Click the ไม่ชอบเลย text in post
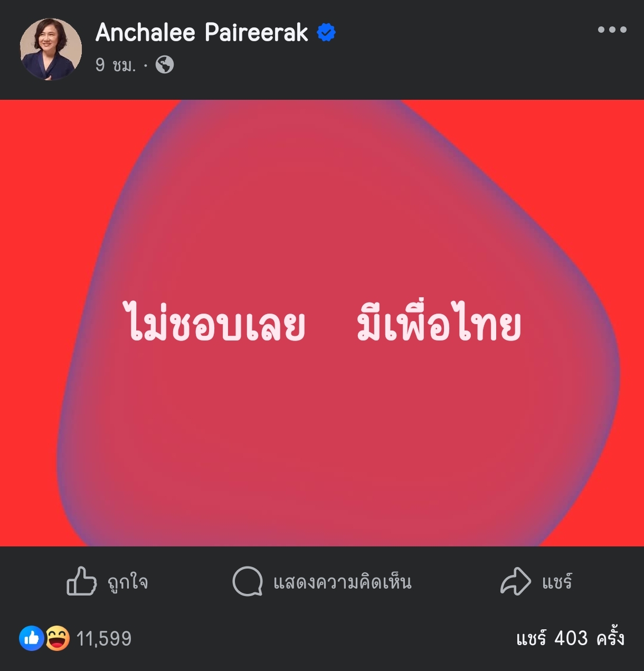This screenshot has width=644, height=671. point(214,322)
